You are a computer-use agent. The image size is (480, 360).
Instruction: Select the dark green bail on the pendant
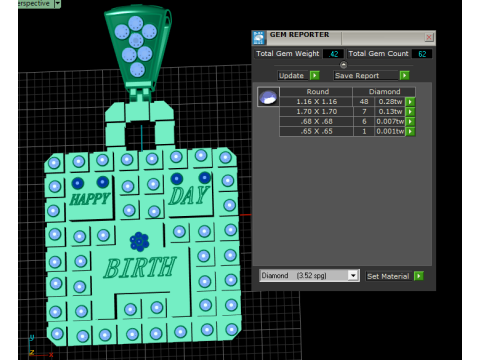click(138, 47)
